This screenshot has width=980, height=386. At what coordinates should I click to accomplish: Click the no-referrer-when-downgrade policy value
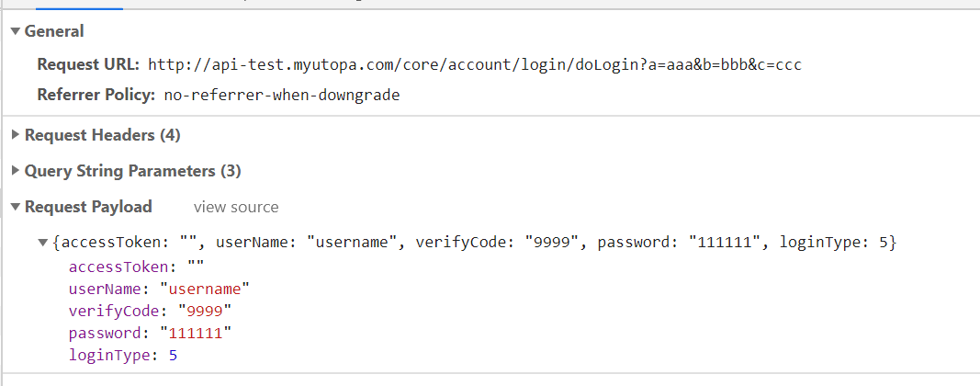pos(282,95)
